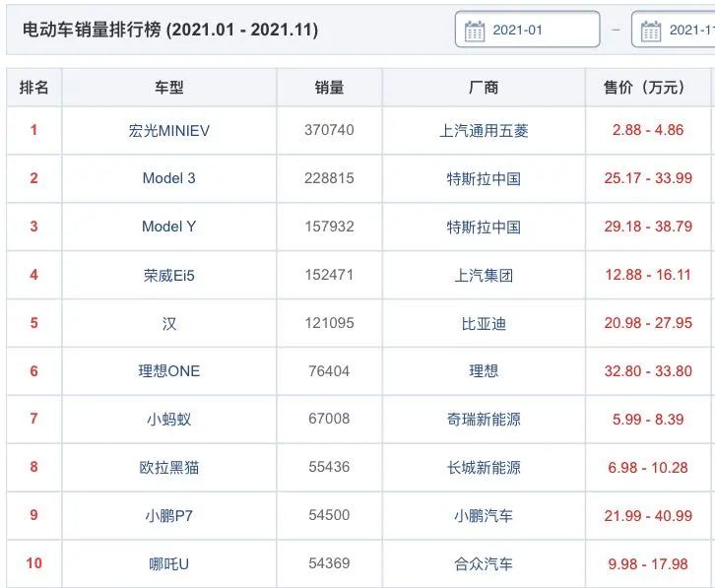Click price range 32.80 - 33.80

[648, 371]
